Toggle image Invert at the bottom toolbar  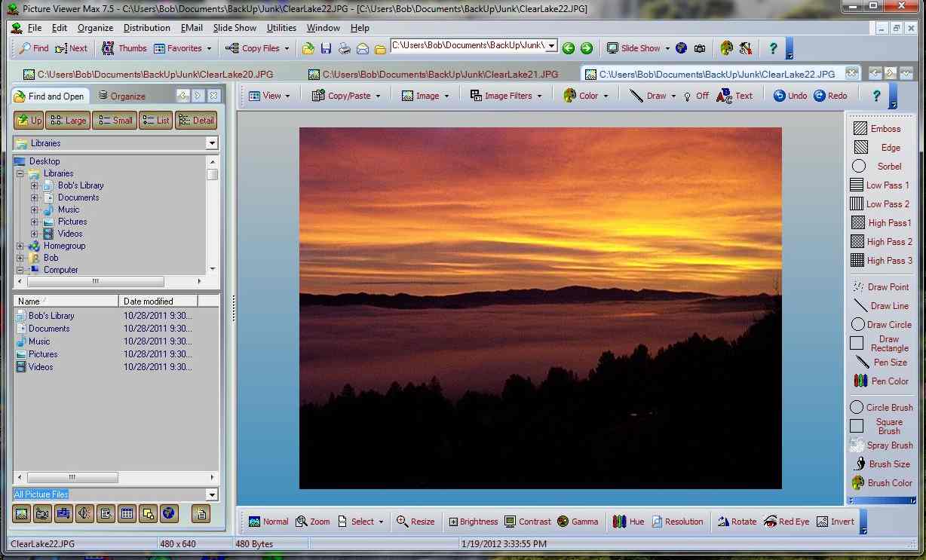click(x=836, y=521)
